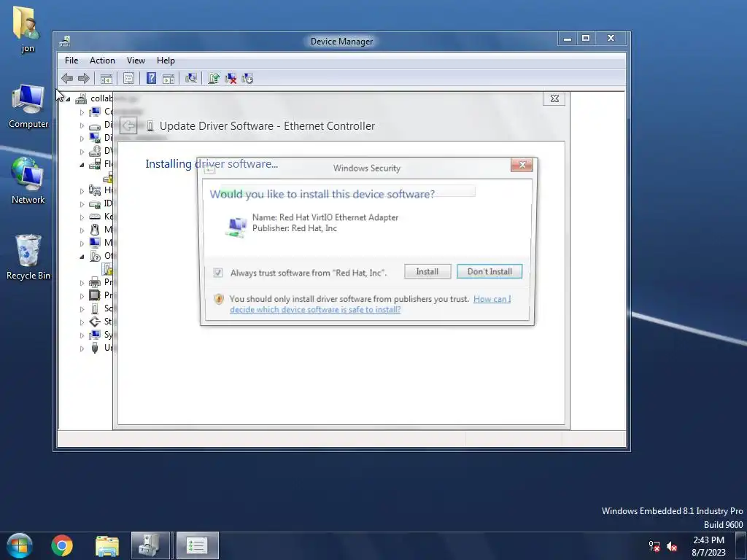Click the Update Driver Software toolbar icon
This screenshot has width=747, height=560.
tap(214, 79)
